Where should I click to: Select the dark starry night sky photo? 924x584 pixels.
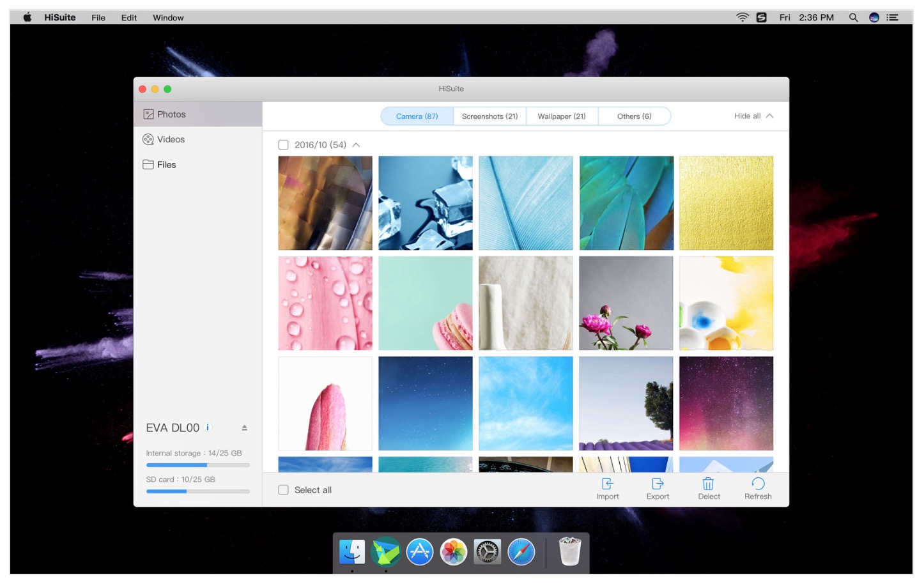426,403
